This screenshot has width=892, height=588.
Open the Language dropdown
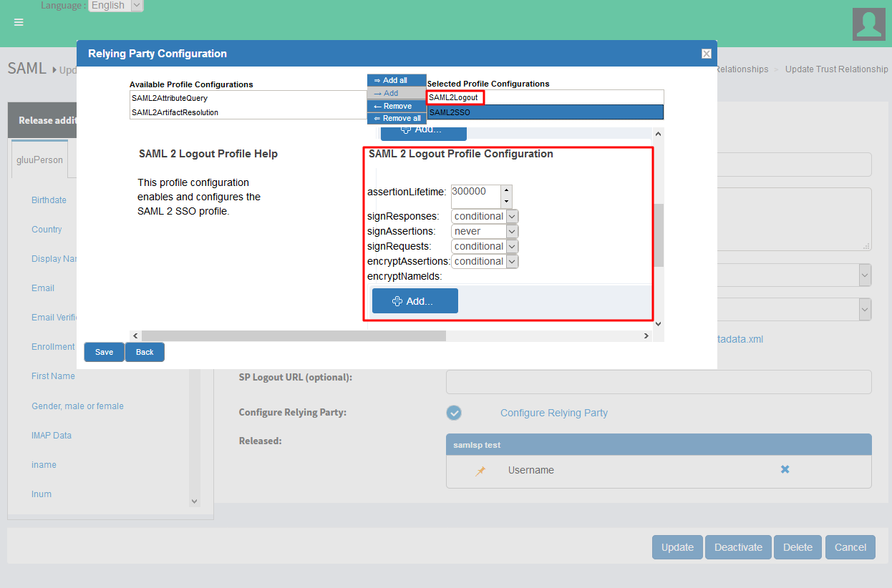pos(116,5)
